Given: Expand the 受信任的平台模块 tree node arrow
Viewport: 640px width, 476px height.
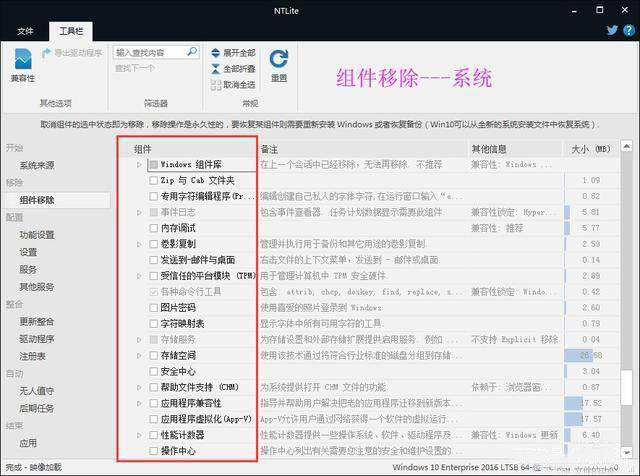Looking at the screenshot, I should click(x=139, y=276).
